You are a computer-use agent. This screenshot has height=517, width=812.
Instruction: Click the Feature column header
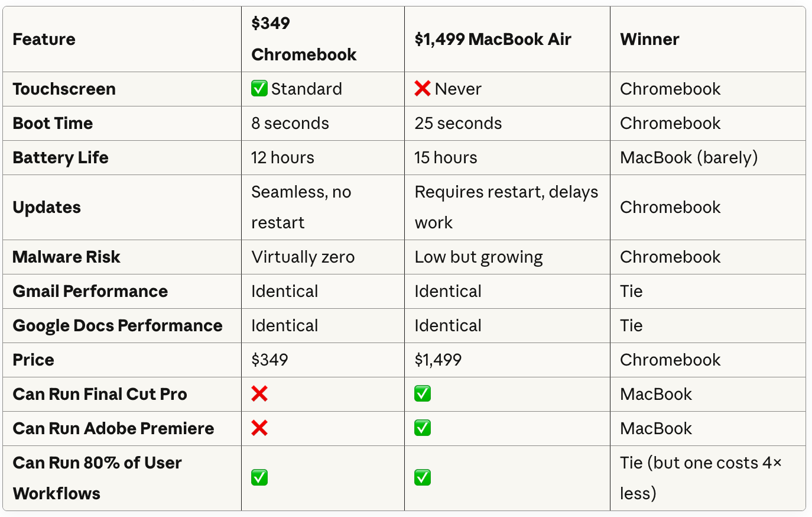point(44,40)
